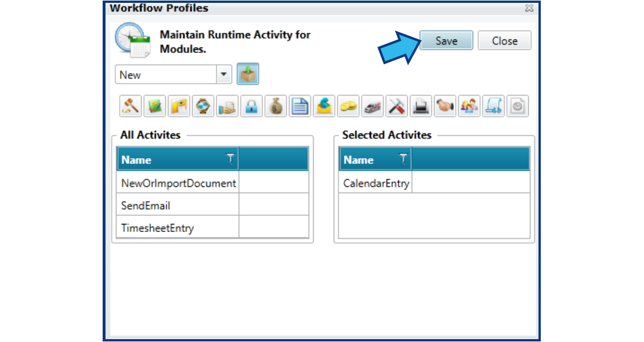Click the Close button

coord(505,41)
